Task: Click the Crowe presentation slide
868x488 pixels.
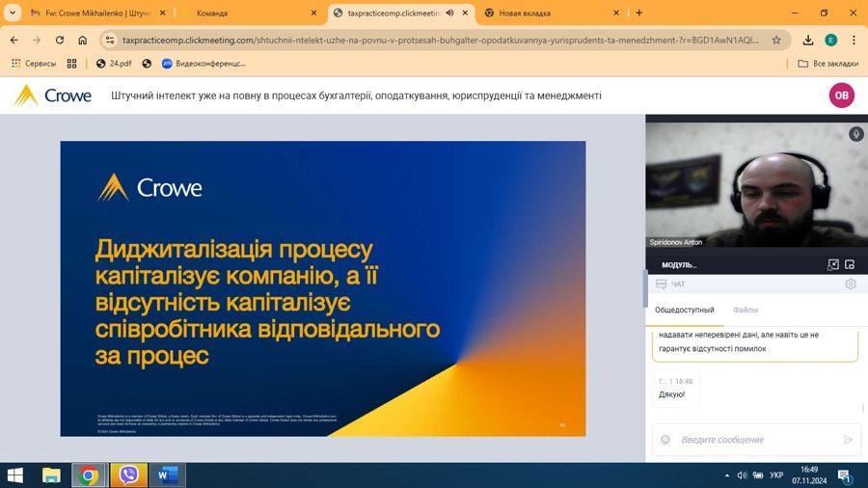Action: 323,288
